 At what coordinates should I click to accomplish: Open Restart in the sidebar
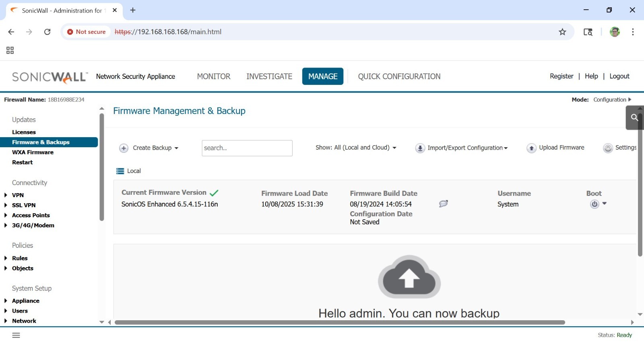click(x=22, y=162)
